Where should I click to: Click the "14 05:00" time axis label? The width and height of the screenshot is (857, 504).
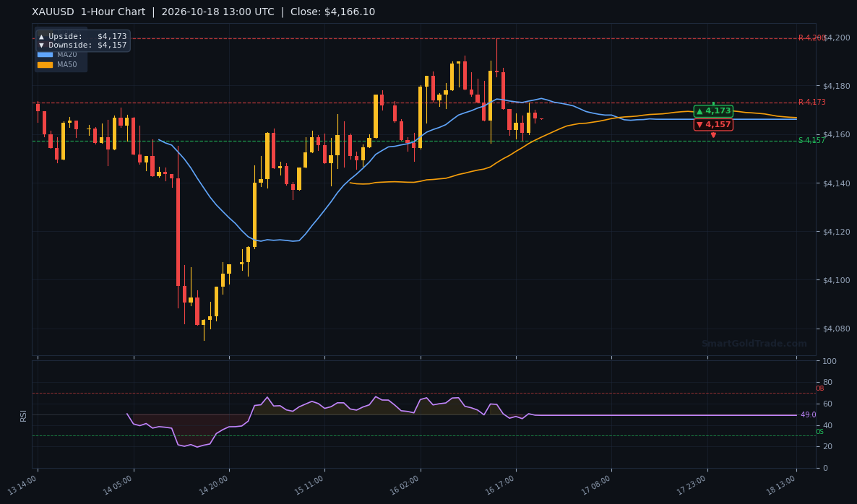pyautogui.click(x=118, y=485)
